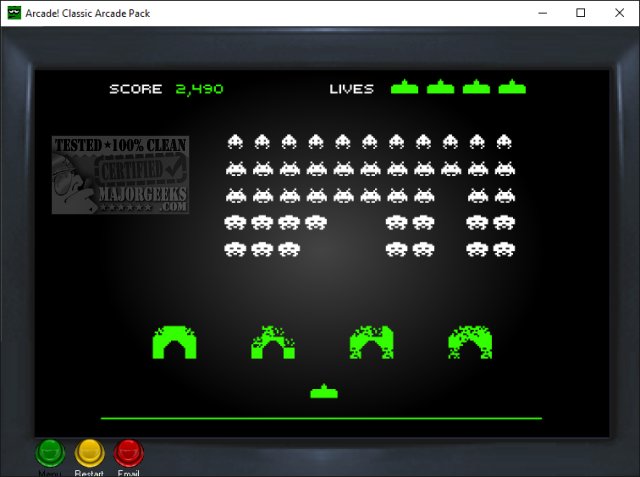Click the LIVES label
Screen dimensions: 640x477
tap(351, 89)
